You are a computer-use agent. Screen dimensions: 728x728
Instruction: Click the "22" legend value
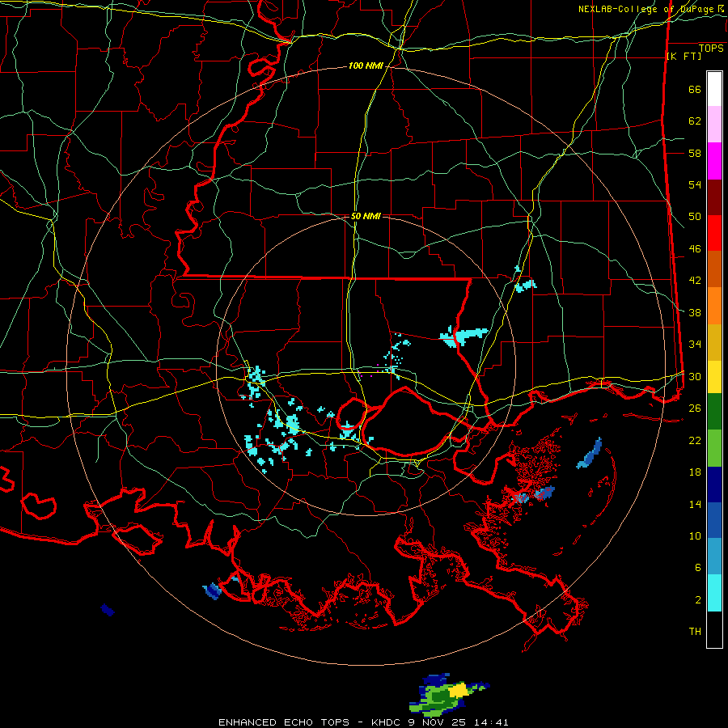pos(695,440)
